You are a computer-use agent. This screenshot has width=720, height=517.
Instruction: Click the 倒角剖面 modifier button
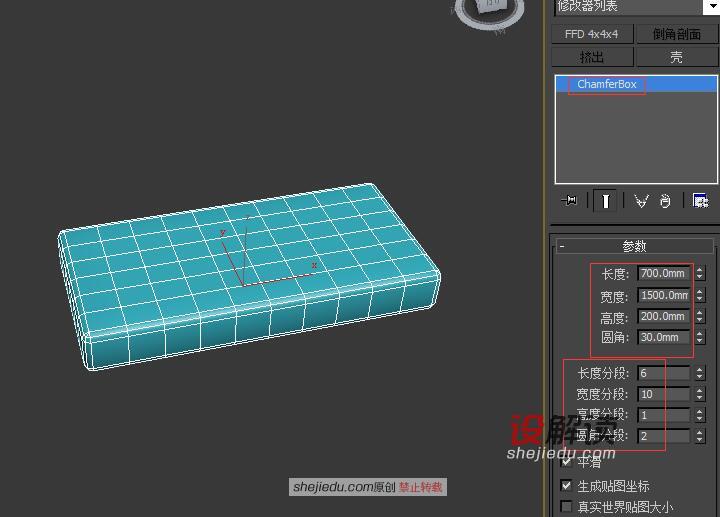[676, 34]
